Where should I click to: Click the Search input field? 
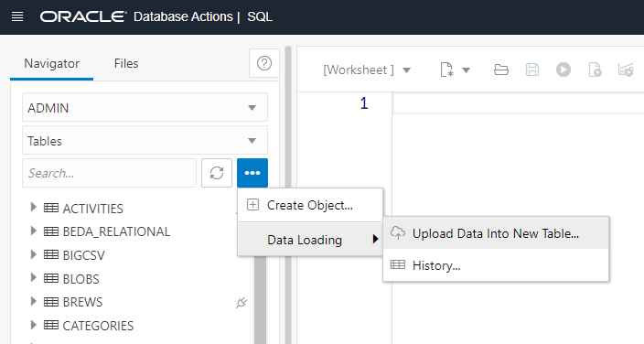tap(109, 173)
